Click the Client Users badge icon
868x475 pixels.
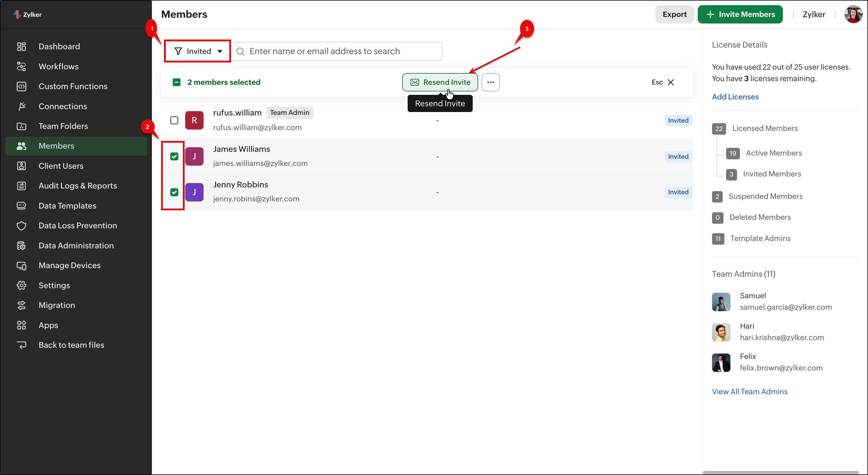pos(21,166)
